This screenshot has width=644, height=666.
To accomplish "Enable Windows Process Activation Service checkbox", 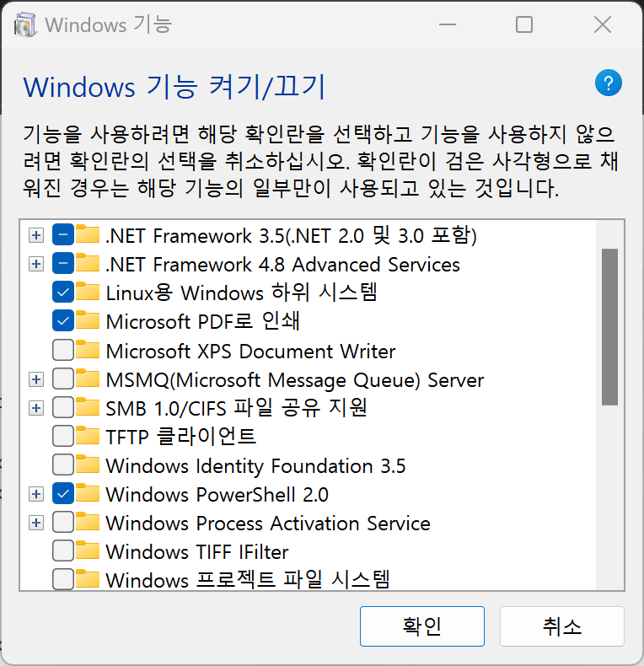I will [x=63, y=523].
